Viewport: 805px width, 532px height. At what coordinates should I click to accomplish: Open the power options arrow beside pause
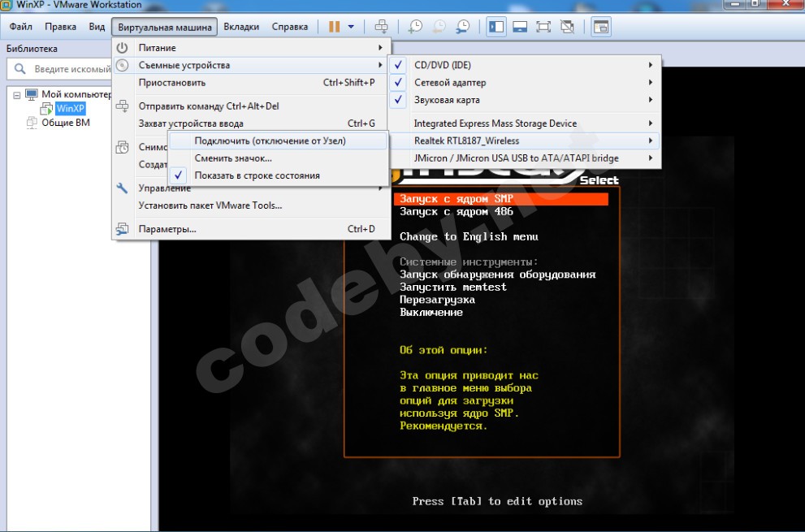351,27
